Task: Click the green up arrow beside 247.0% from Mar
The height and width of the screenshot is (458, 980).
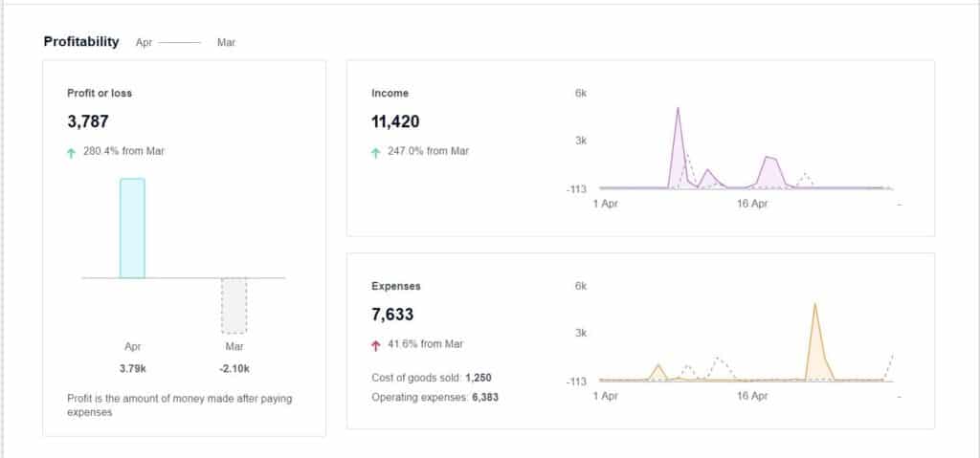Action: click(376, 151)
